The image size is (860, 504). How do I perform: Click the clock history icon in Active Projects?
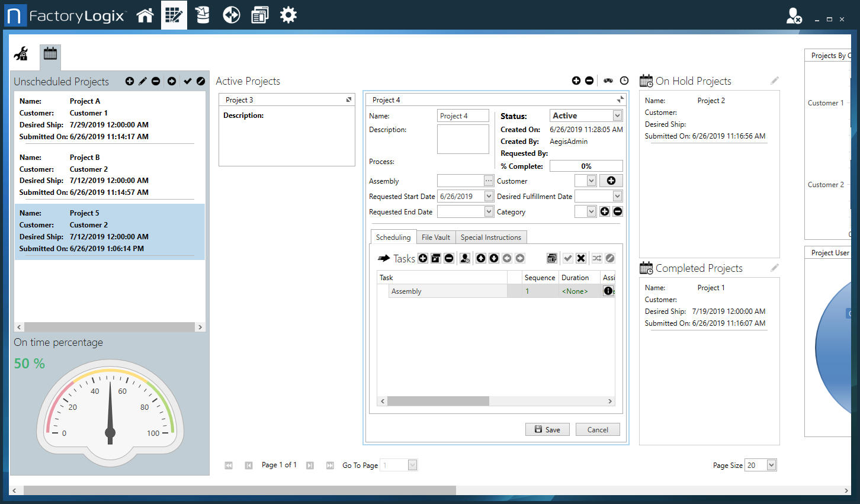(x=624, y=80)
